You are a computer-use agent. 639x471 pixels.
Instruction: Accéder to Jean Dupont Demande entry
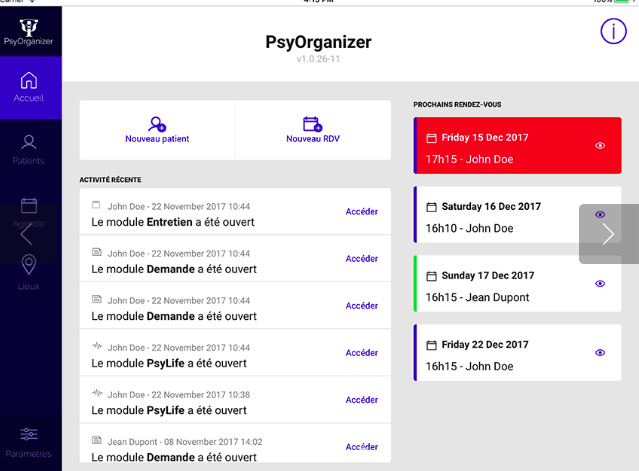point(362,447)
